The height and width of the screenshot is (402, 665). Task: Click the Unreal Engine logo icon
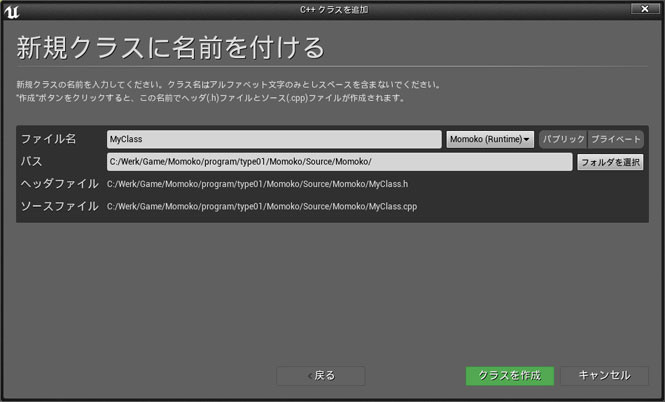click(11, 11)
